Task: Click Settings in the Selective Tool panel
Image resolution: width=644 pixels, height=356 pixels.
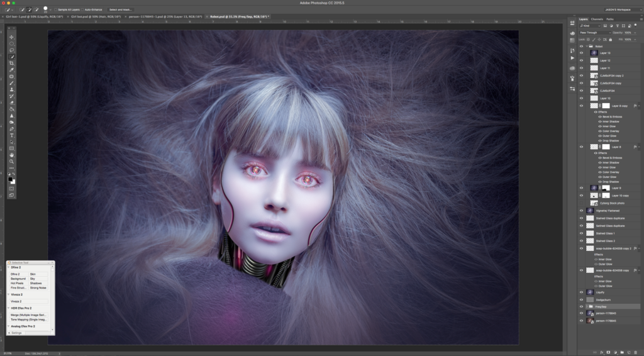Action: [16, 333]
